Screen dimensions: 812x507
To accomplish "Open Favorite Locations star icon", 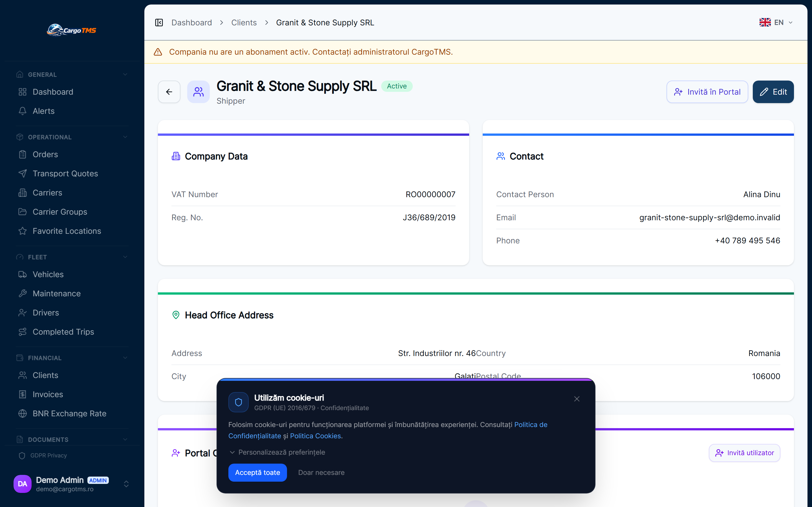I will (x=23, y=231).
